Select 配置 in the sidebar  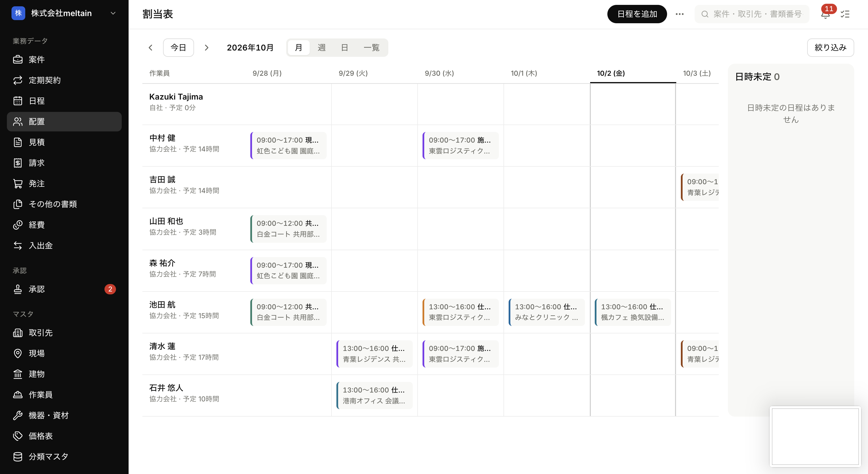[x=64, y=122]
